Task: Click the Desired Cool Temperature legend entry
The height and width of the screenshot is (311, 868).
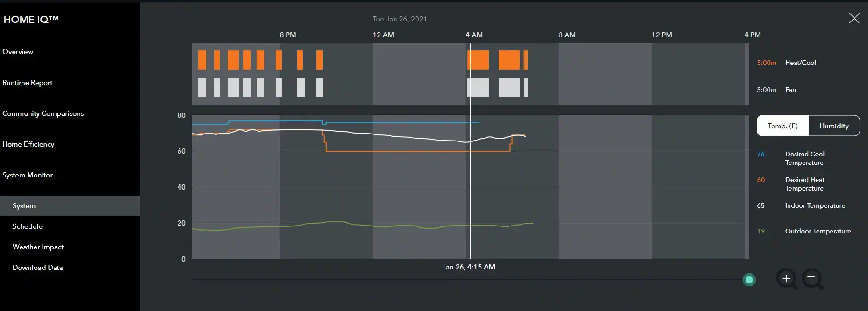Action: pos(804,158)
